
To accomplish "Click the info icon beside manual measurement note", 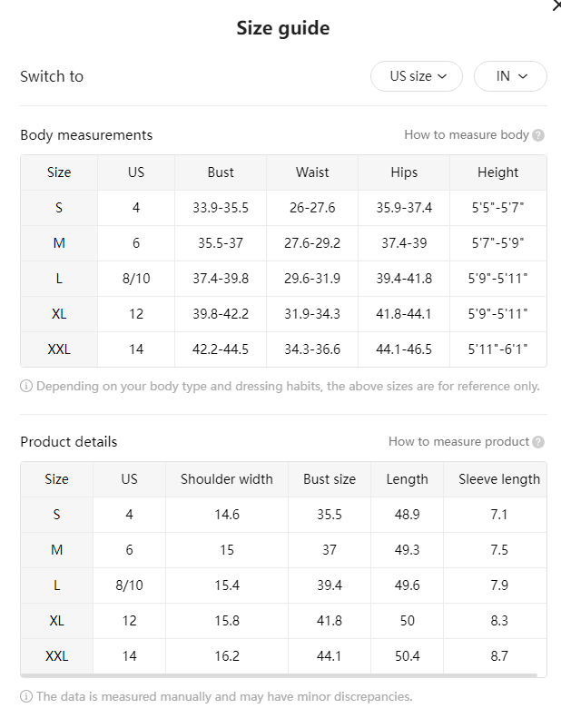I will [x=26, y=696].
